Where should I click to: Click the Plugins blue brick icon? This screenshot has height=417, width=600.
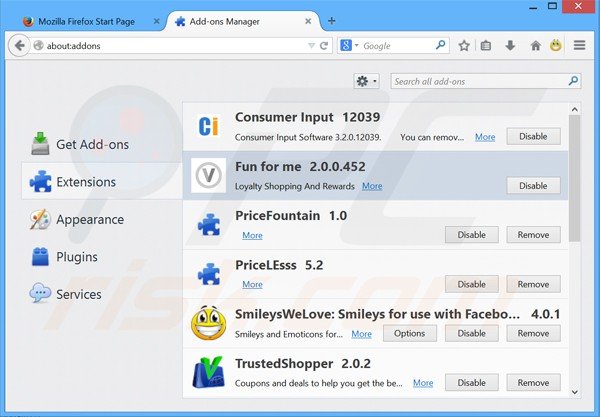click(40, 256)
